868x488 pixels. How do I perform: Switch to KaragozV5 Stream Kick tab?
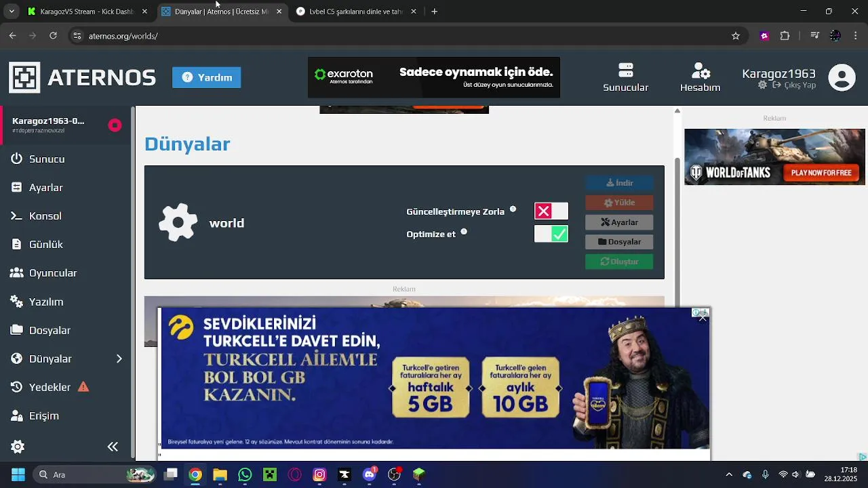click(x=87, y=12)
